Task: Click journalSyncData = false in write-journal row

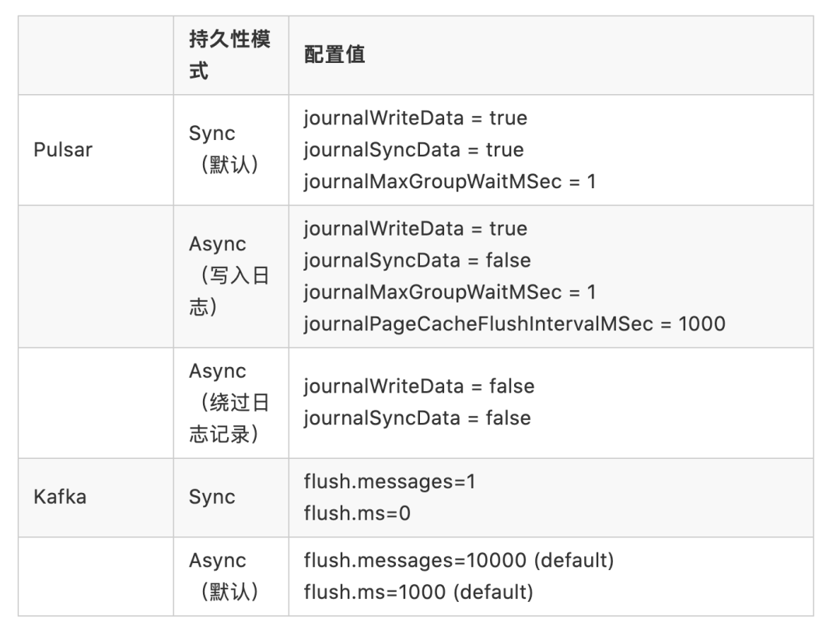Action: (x=417, y=261)
